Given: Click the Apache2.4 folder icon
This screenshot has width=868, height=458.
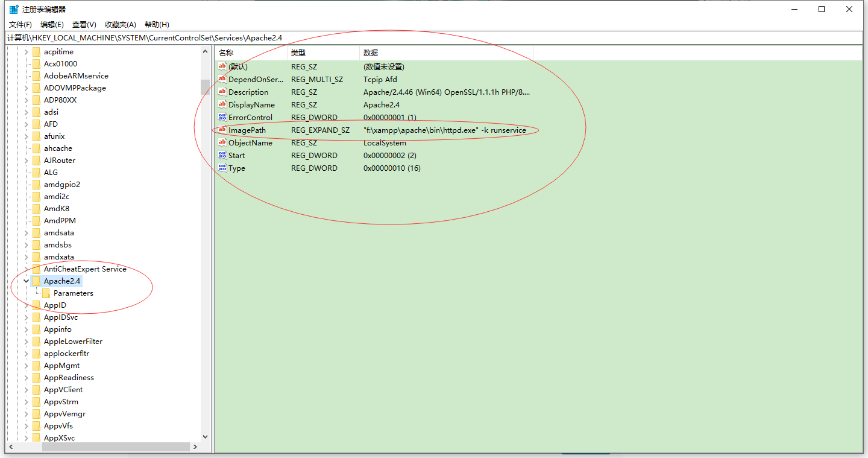Looking at the screenshot, I should (35, 281).
